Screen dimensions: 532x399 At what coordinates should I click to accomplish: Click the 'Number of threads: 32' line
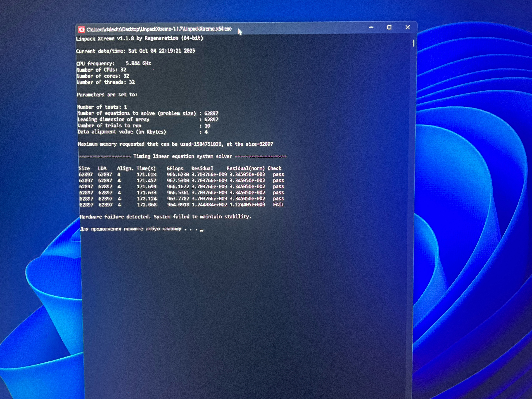pos(106,82)
